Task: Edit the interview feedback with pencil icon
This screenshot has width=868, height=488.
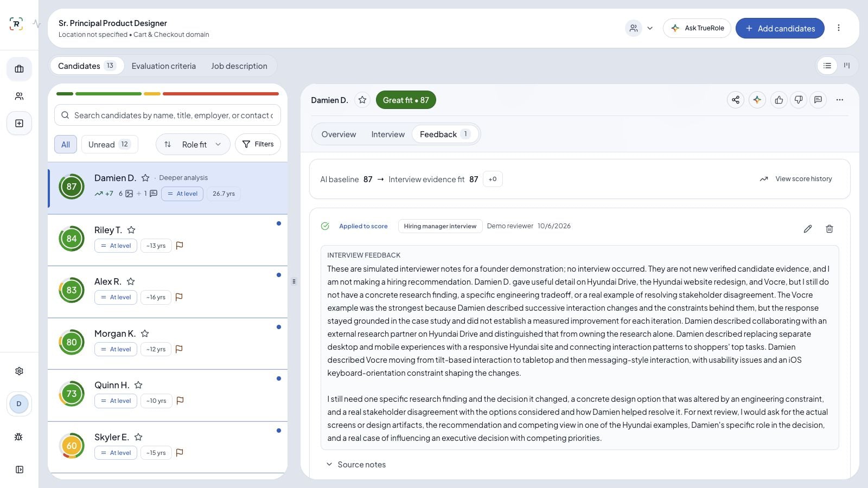Action: (x=808, y=229)
